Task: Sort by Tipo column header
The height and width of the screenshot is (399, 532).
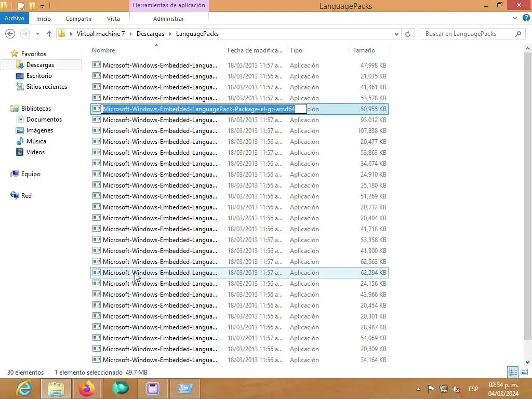Action: tap(296, 50)
